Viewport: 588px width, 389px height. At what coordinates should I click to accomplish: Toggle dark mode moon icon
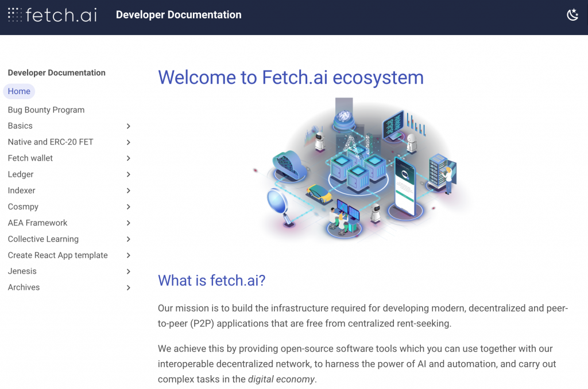click(572, 15)
